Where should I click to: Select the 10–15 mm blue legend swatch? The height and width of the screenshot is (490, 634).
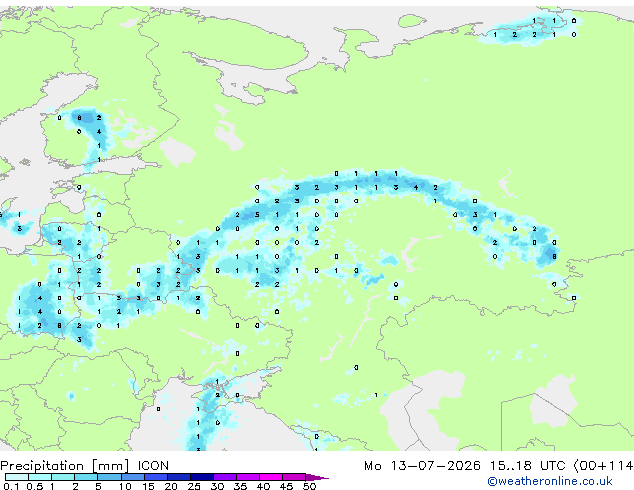click(132, 477)
